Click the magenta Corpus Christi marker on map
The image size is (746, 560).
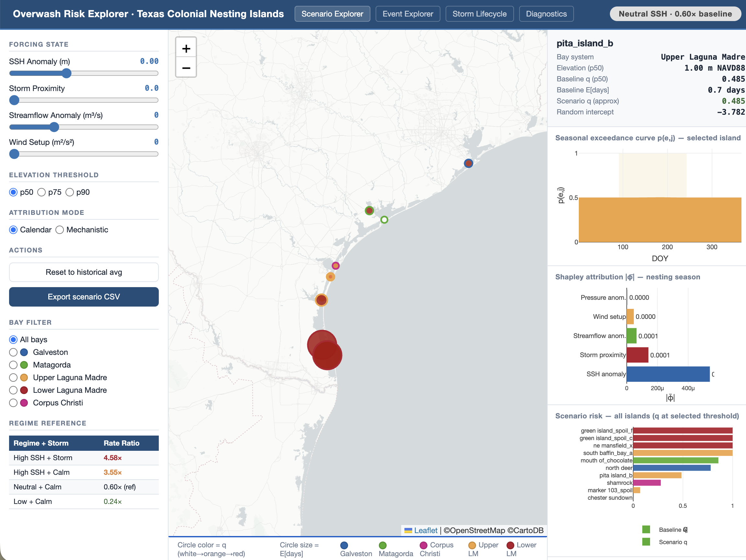[x=335, y=265]
